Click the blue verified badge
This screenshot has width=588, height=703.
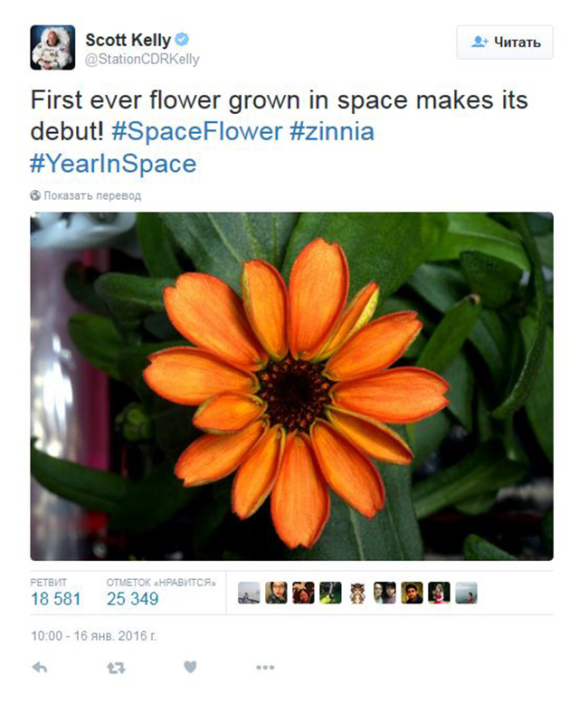tap(182, 40)
